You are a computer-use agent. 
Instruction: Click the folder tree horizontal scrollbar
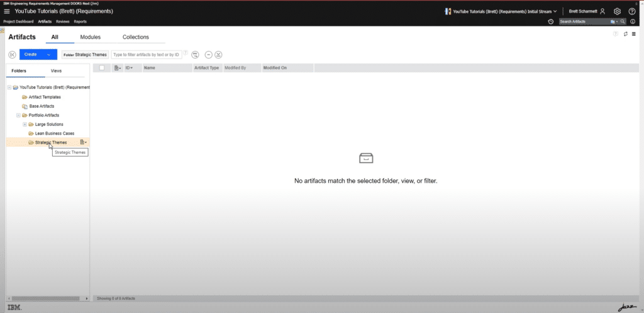(47, 298)
